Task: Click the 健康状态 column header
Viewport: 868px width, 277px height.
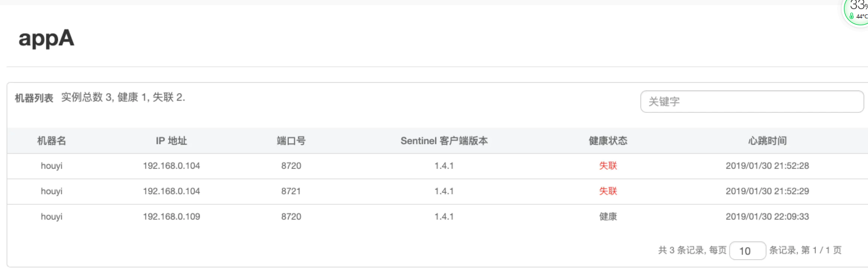Action: tap(608, 141)
